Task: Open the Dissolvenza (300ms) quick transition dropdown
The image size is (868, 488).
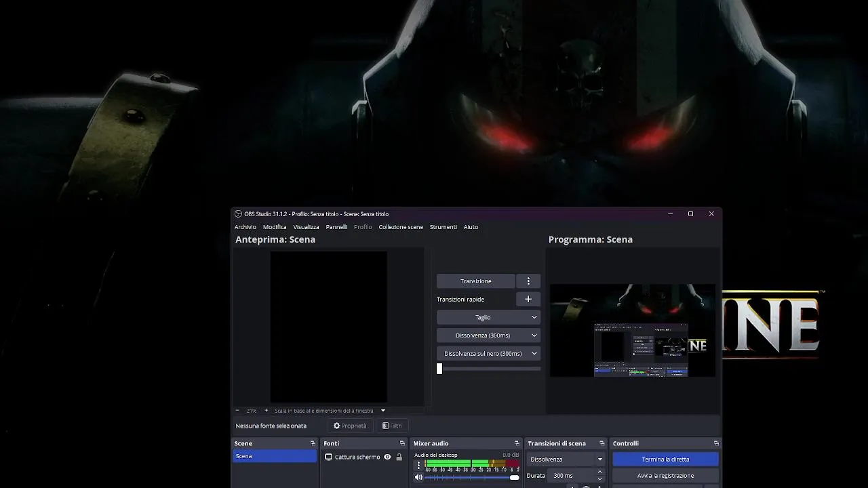Action: (488, 335)
